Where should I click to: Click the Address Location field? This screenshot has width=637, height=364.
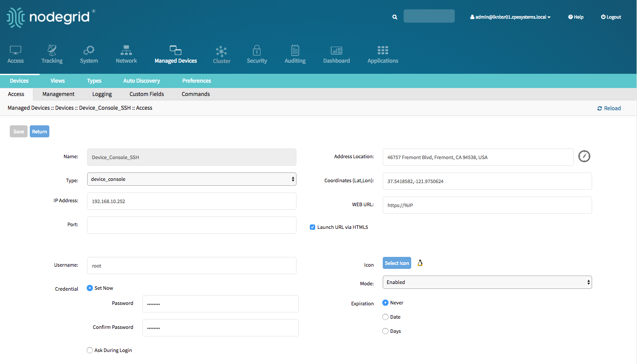478,157
